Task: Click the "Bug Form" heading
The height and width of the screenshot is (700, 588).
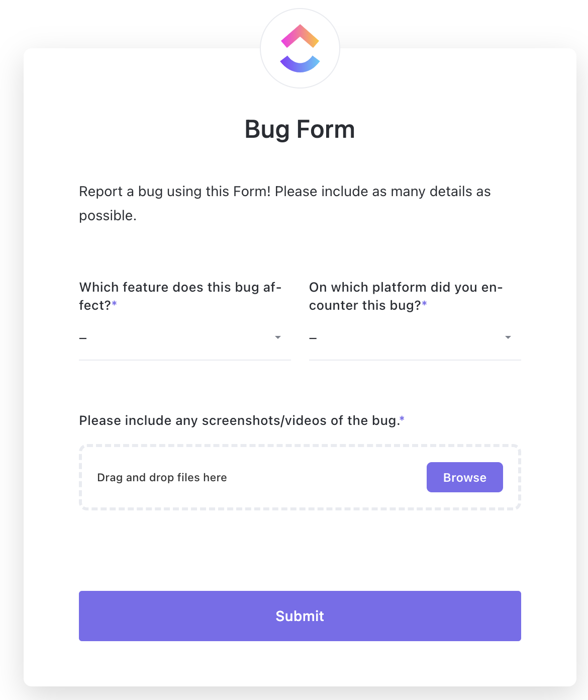Action: tap(300, 129)
